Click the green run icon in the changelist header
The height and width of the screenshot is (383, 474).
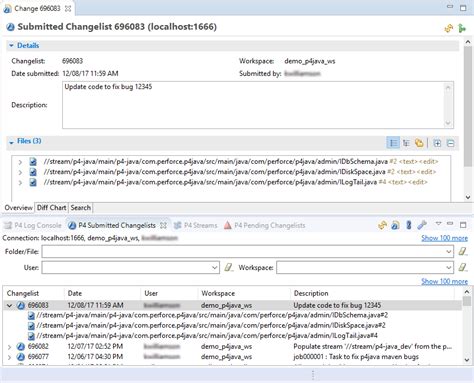pos(462,28)
